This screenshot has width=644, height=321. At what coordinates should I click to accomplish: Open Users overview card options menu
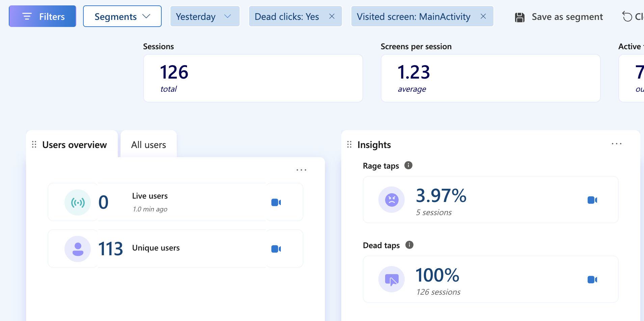pos(301,170)
